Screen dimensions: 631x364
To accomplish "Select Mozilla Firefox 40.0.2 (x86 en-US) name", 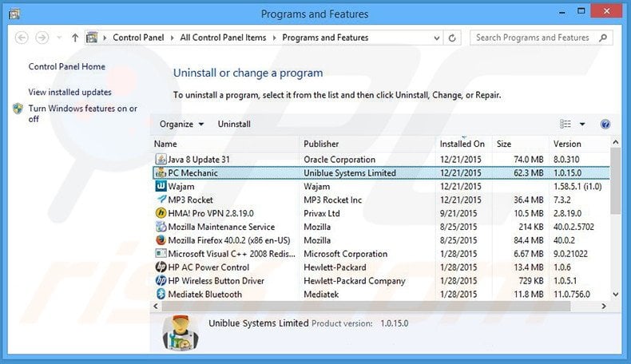I will [x=229, y=240].
